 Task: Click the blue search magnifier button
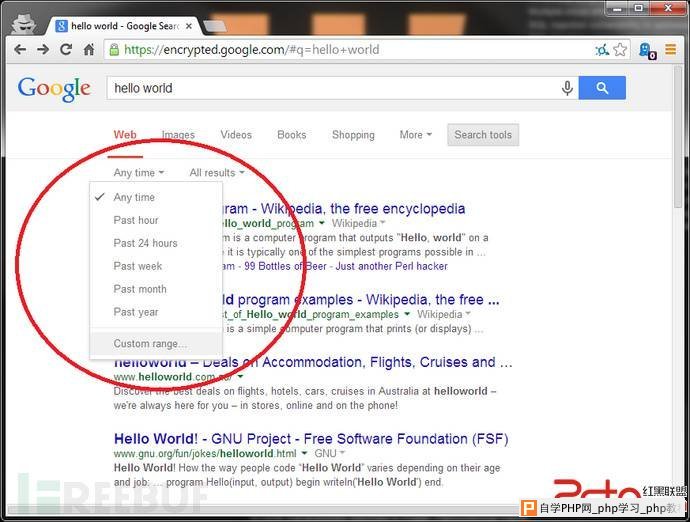(x=602, y=88)
